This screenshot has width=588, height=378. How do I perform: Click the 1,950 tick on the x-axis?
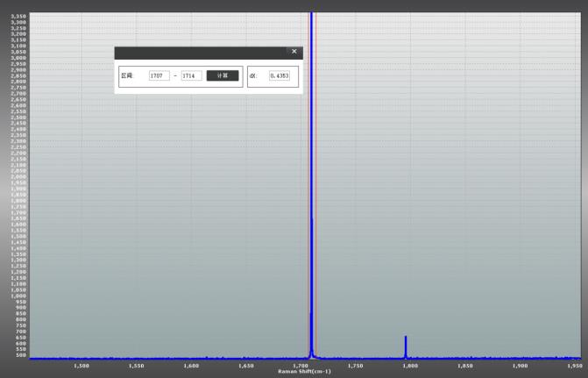(x=573, y=366)
